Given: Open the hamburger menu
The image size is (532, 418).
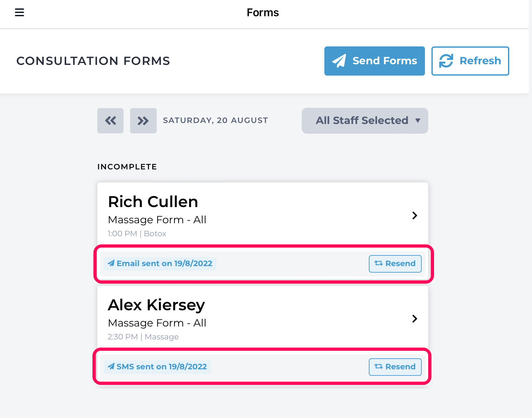Looking at the screenshot, I should (x=19, y=12).
